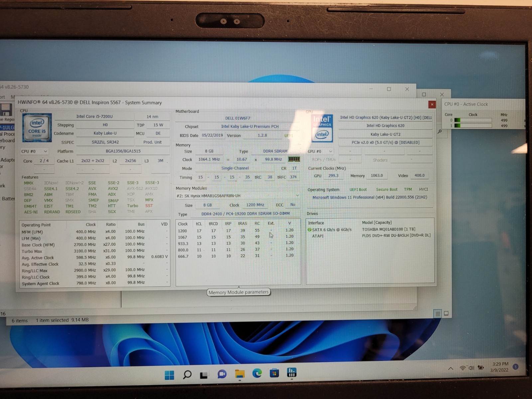This screenshot has height=399, width=532.
Task: Open the CPU #0 selector dropdown
Action: tap(34, 151)
